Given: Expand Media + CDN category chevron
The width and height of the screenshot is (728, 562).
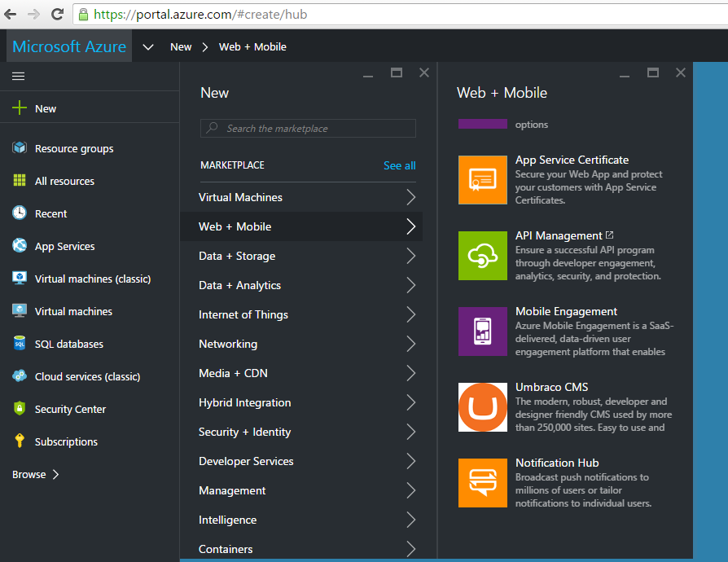Looking at the screenshot, I should click(411, 373).
